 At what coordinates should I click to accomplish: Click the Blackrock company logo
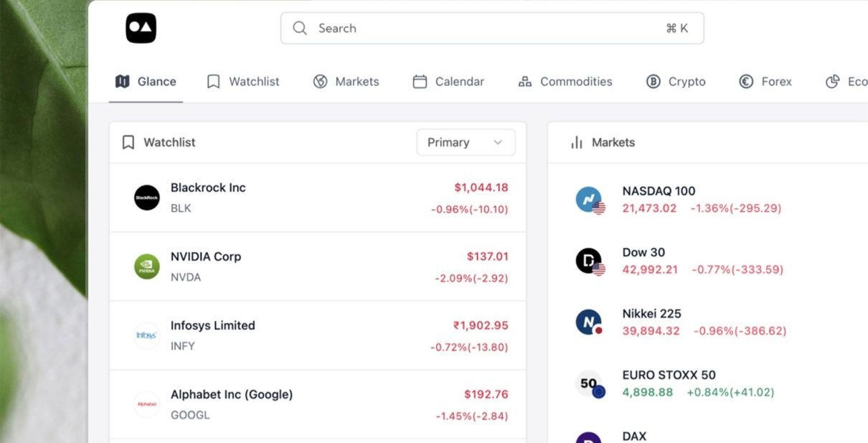pos(147,197)
